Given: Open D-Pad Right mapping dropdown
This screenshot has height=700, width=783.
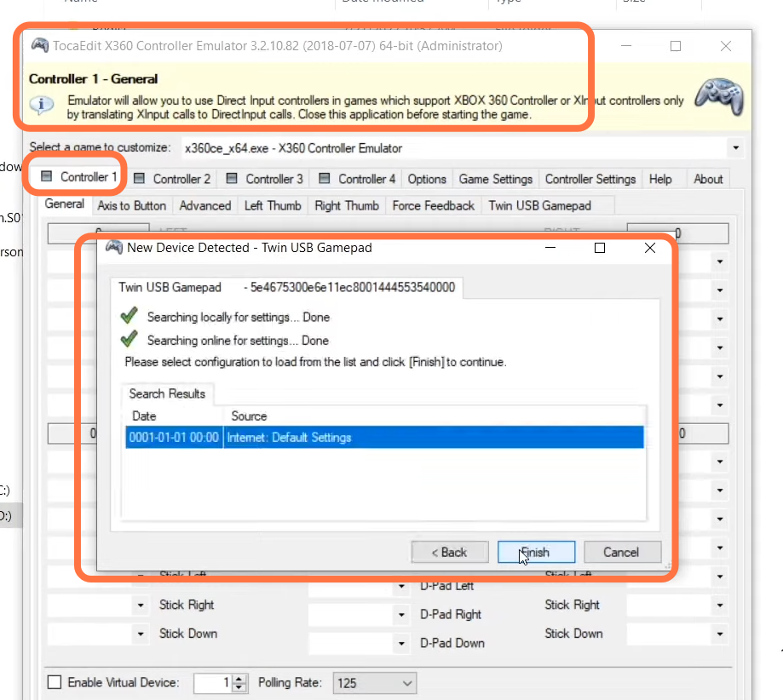Looking at the screenshot, I should click(401, 615).
